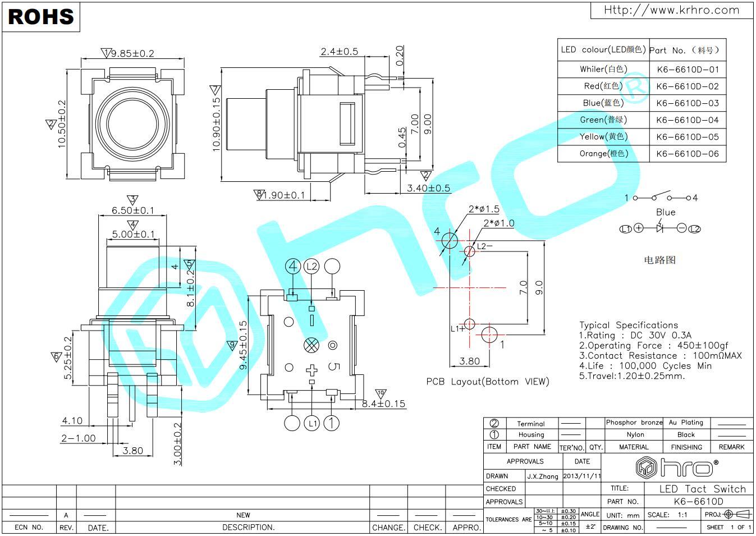Click the Typical Specifications heading
This screenshot has height=536, width=756.
click(x=629, y=325)
